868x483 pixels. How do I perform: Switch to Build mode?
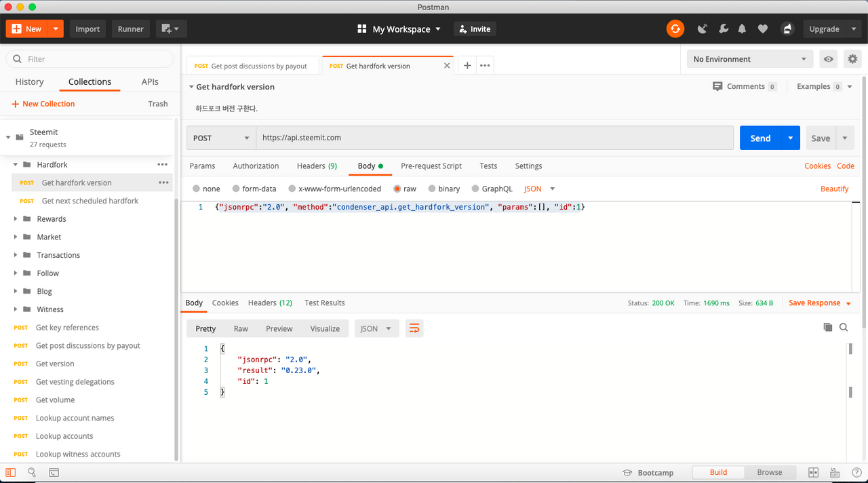(718, 472)
